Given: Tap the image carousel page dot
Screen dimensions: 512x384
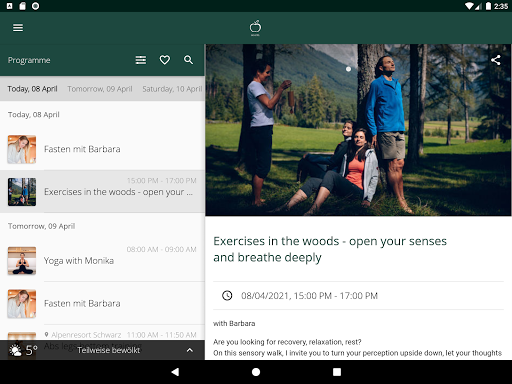Looking at the screenshot, I should (348, 69).
